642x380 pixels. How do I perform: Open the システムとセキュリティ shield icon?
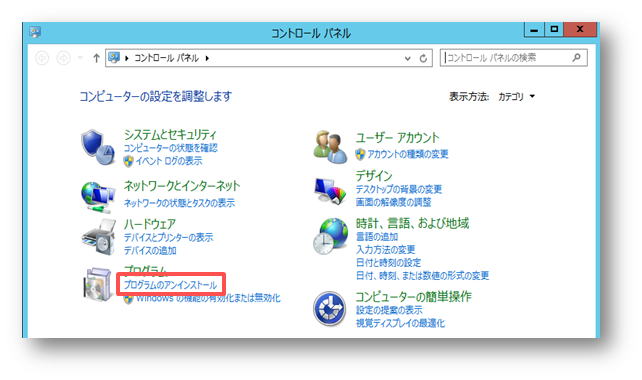pyautogui.click(x=97, y=147)
